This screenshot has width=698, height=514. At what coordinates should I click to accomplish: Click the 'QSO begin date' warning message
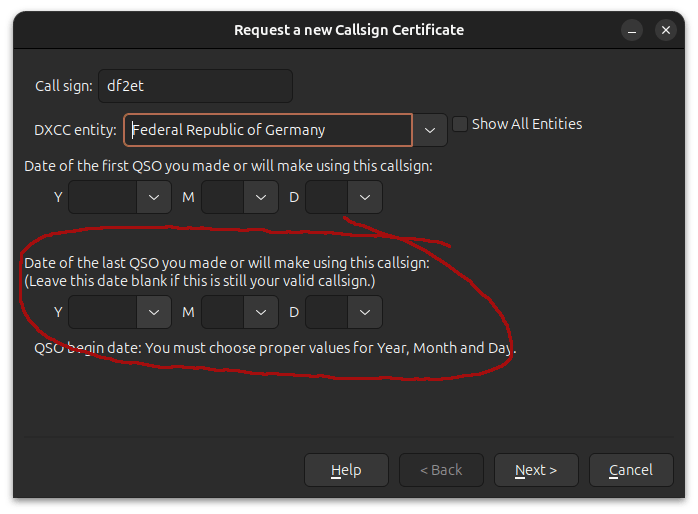tap(275, 348)
